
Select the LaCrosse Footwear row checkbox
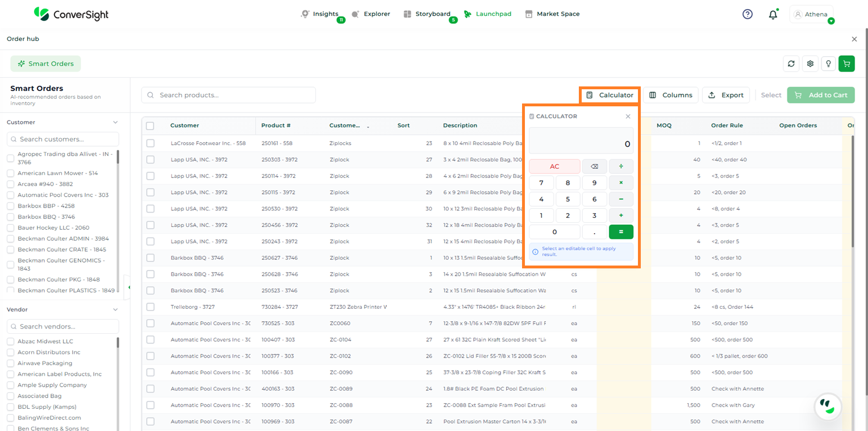(151, 143)
